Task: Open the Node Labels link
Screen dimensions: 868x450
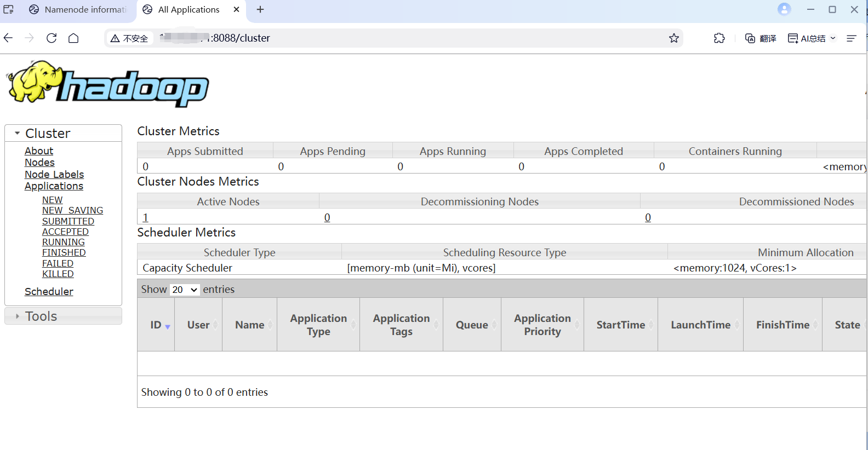Action: click(x=54, y=174)
